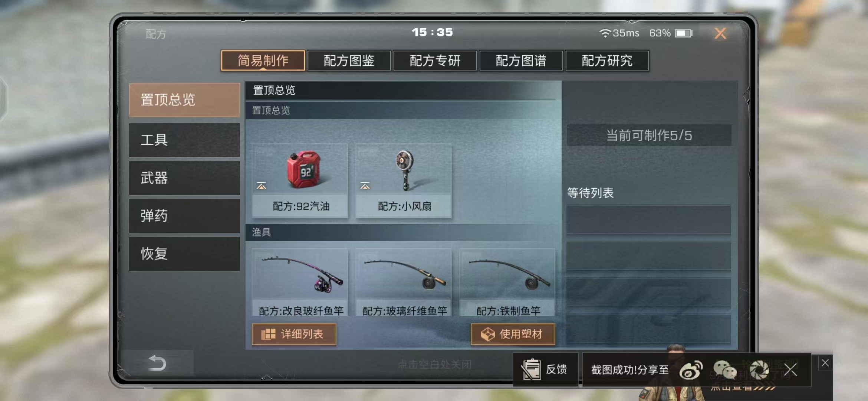Switch to the 配方研究 tab
This screenshot has width=868, height=401.
pyautogui.click(x=607, y=61)
